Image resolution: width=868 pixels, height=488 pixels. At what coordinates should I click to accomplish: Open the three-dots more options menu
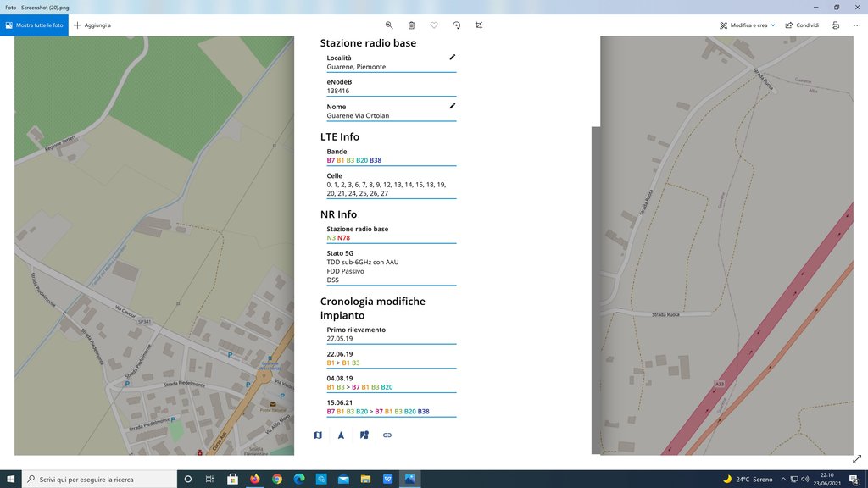(x=855, y=25)
